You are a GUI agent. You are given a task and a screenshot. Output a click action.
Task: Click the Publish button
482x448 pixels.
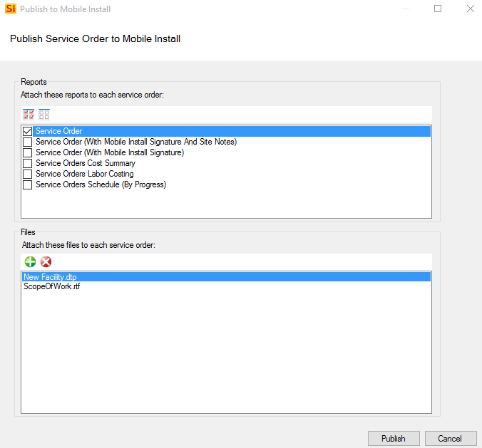tap(394, 439)
